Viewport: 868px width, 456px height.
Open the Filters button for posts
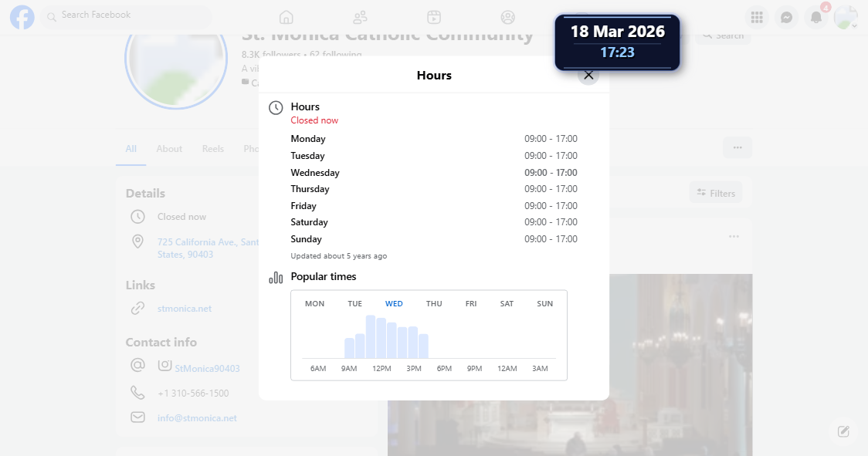(x=716, y=193)
